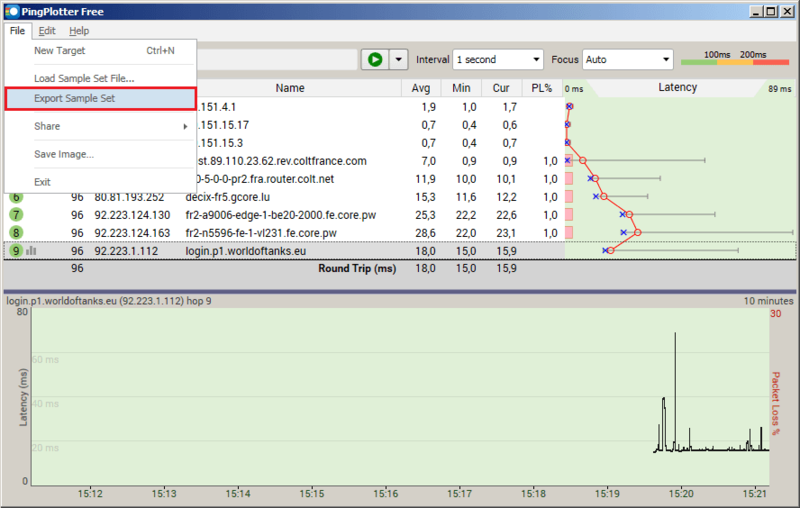800x508 pixels.
Task: Click the Latency column header
Action: (x=677, y=88)
